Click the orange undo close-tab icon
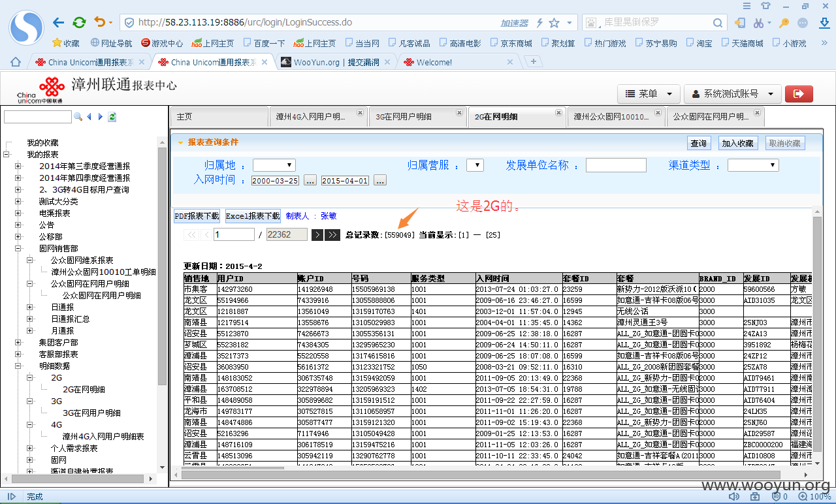 tap(99, 22)
